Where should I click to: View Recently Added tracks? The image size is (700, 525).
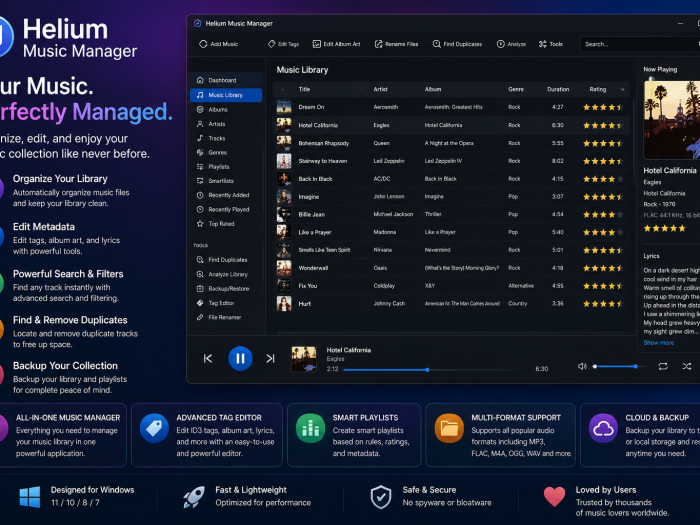[226, 195]
